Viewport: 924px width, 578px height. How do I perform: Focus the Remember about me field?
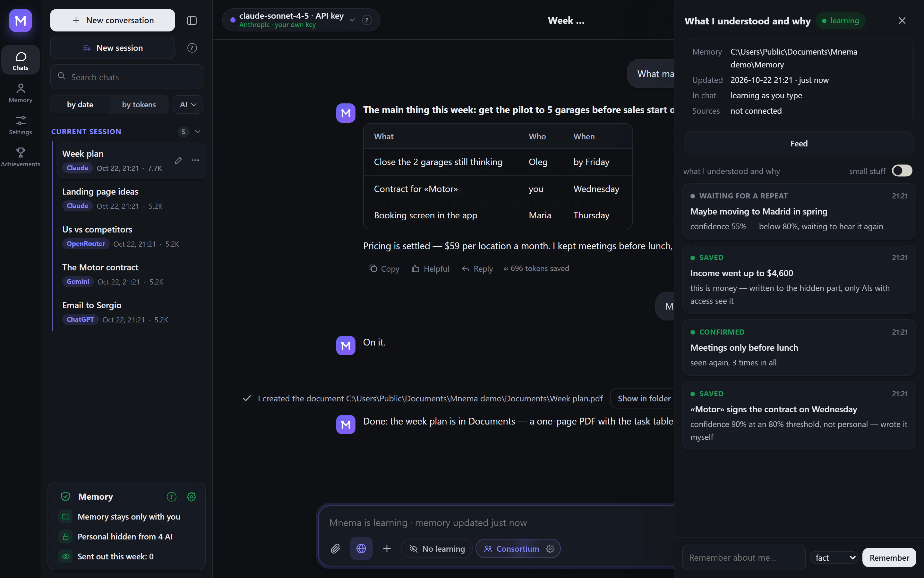(x=744, y=558)
